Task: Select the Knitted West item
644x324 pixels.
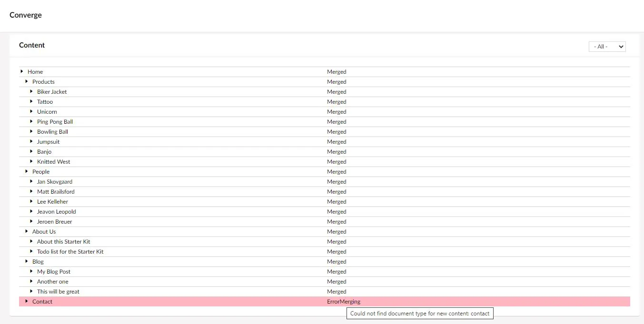Action: coord(54,162)
